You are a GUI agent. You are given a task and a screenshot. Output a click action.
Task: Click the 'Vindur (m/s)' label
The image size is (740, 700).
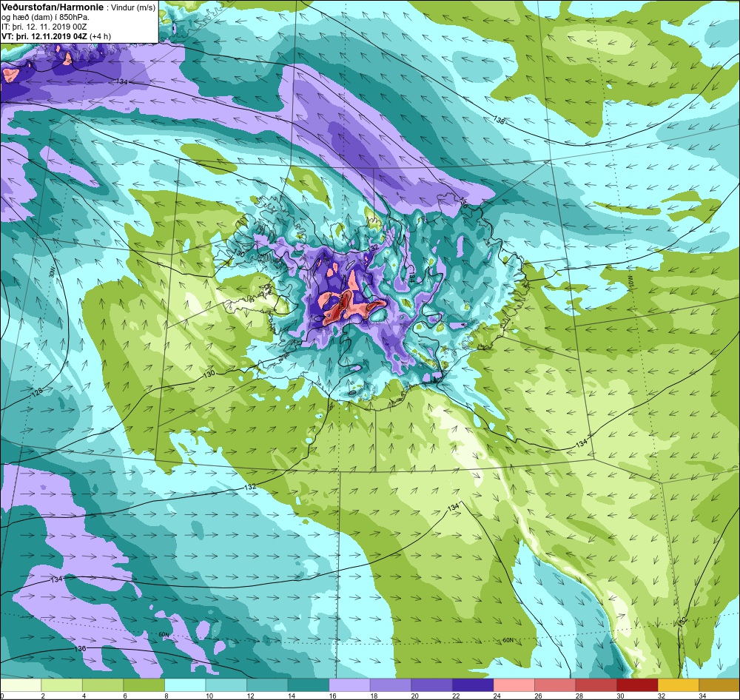[133, 8]
